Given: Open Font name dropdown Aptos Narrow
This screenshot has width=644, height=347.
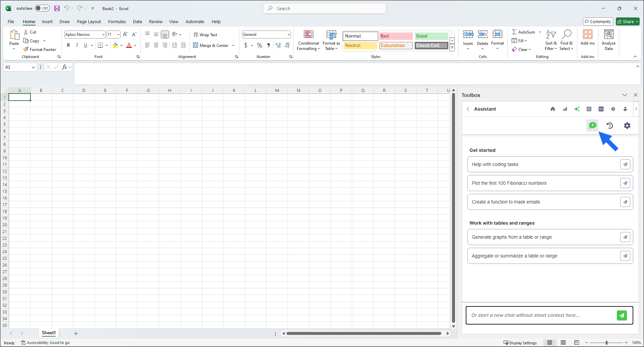Looking at the screenshot, I should [x=103, y=35].
